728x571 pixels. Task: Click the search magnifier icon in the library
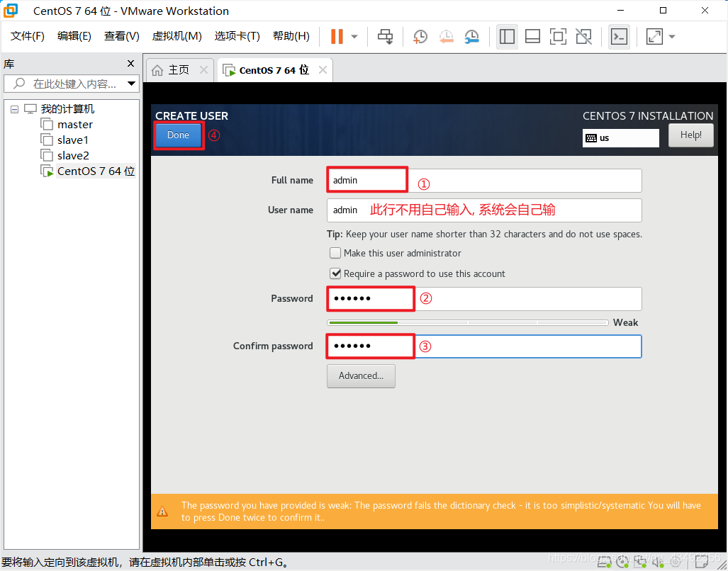click(19, 84)
